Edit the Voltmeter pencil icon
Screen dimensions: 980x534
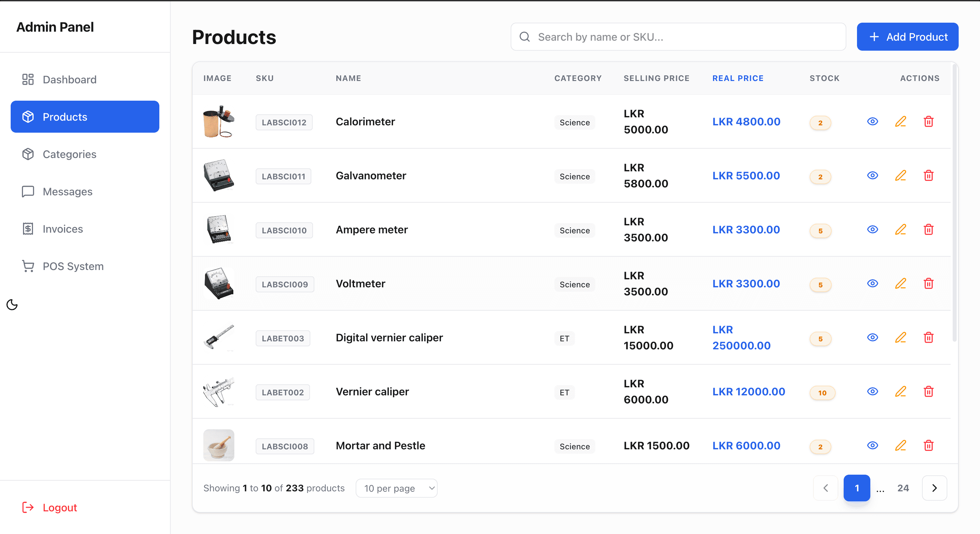pyautogui.click(x=900, y=283)
